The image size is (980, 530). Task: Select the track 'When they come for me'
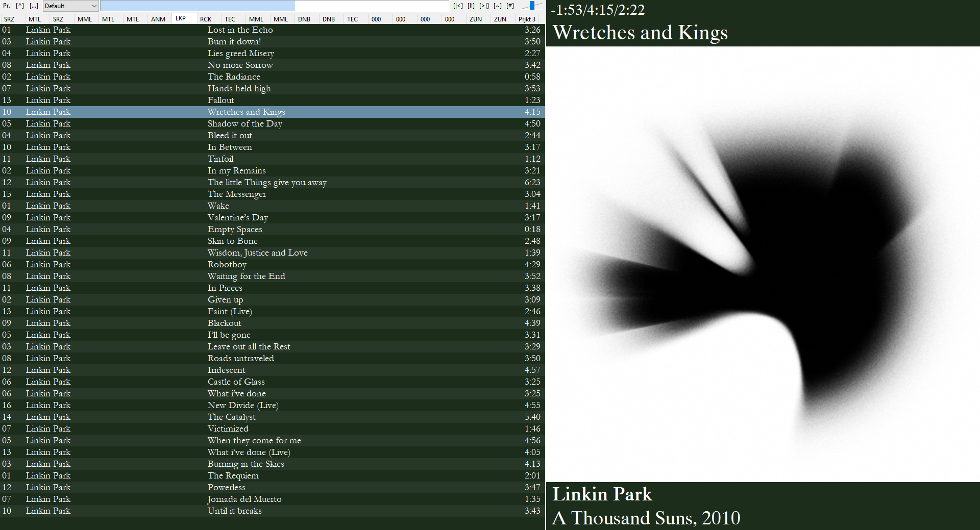point(273,440)
